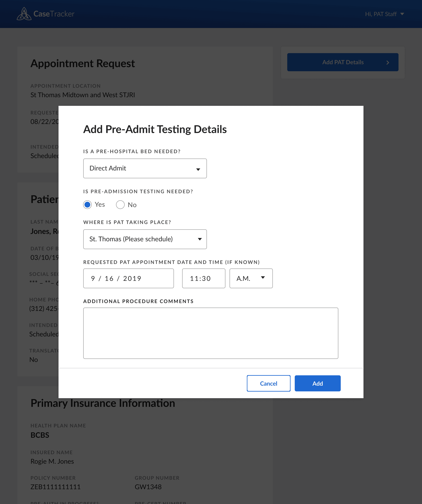The width and height of the screenshot is (422, 504).
Task: Click the St. Thomas dropdown arrow
Action: coord(200,239)
